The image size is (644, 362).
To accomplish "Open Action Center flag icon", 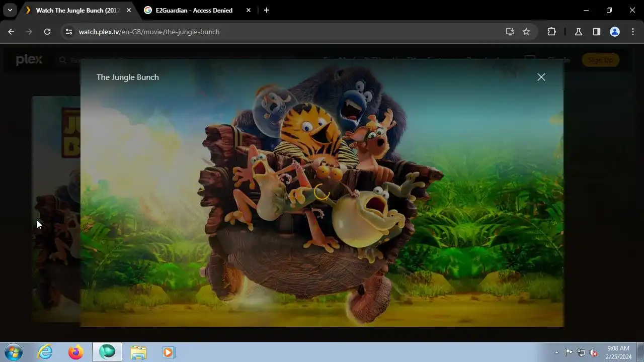I will point(569,352).
